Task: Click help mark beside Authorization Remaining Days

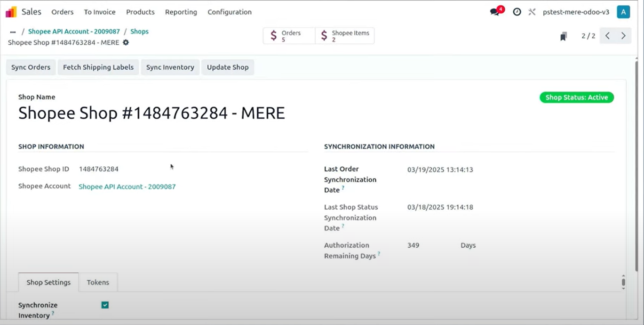Action: click(x=379, y=254)
